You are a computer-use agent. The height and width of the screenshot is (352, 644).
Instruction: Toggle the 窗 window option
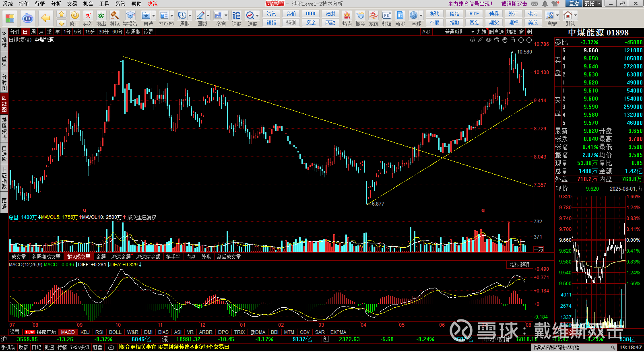point(522,32)
